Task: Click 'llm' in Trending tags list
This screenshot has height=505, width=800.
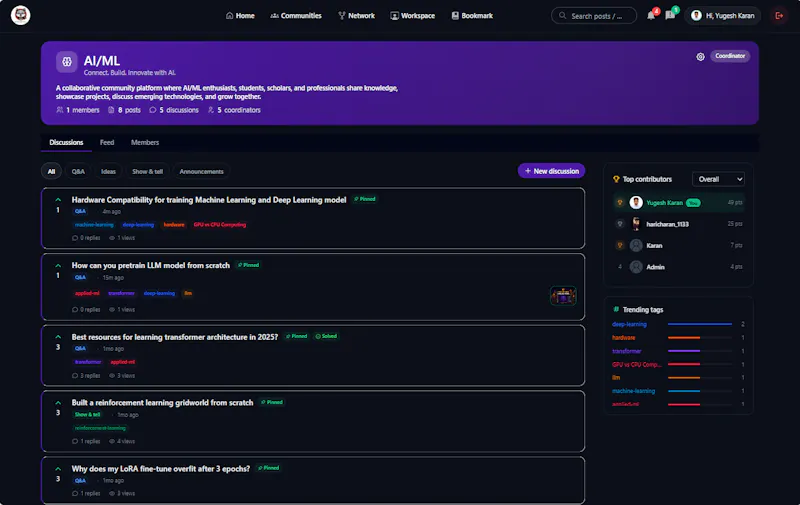Action: click(616, 377)
